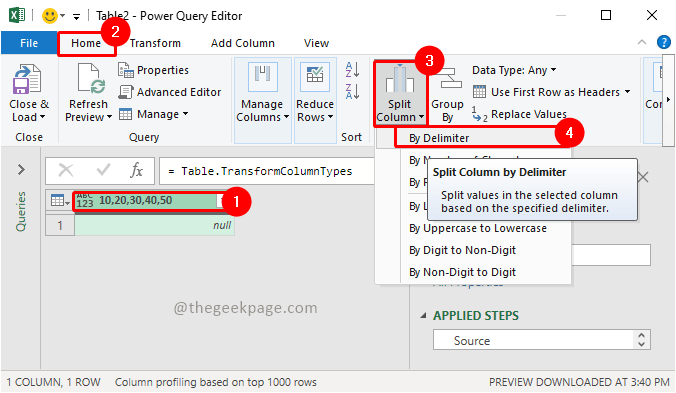Open the Advanced Editor
The width and height of the screenshot is (676, 393).
click(x=169, y=92)
